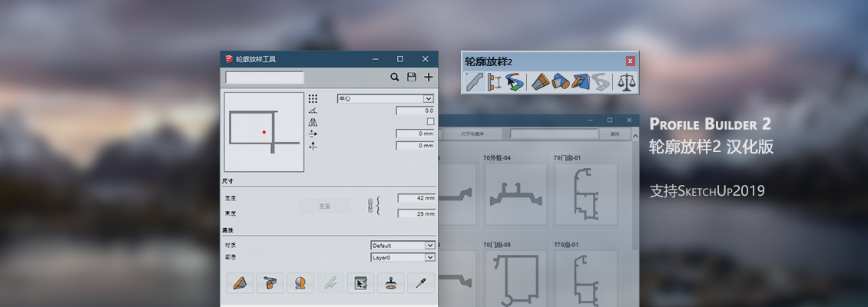
Task: Click the orange profile build button at dialog bottom
Action: click(240, 283)
